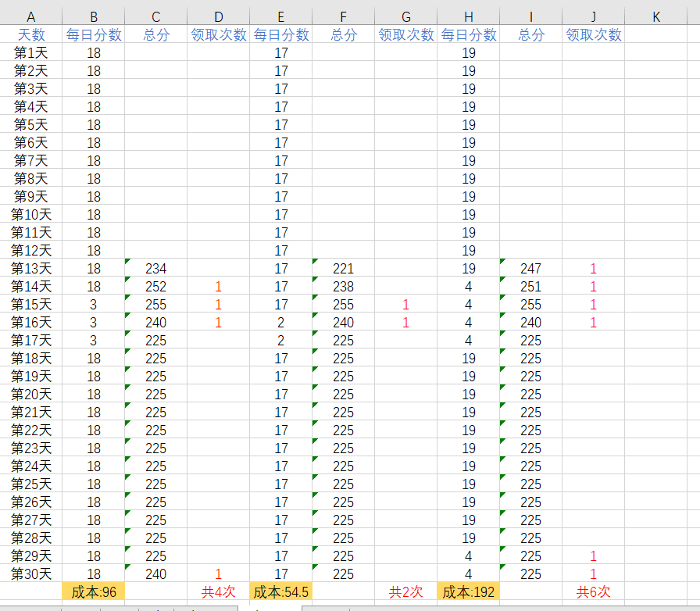Select the yellow 成本:192 cell

pyautogui.click(x=469, y=591)
